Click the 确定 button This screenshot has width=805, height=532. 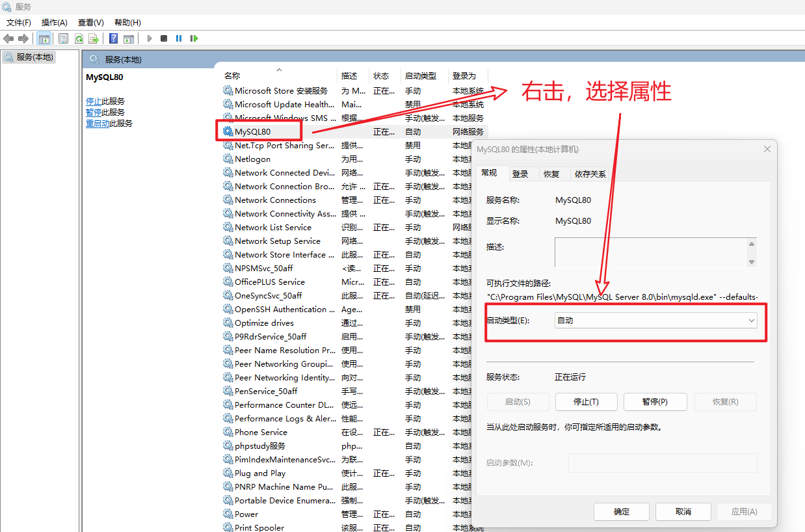point(622,511)
